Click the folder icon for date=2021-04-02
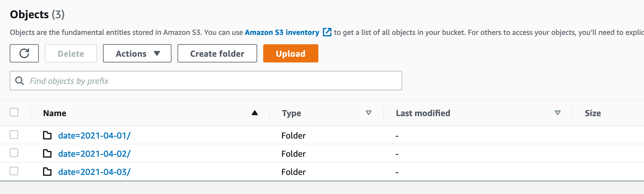 (47, 153)
